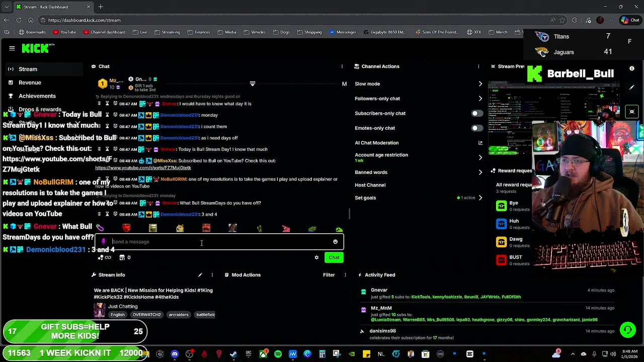Click the green Bye reward icon
Image resolution: width=644 pixels, height=362 pixels.
click(x=501, y=206)
